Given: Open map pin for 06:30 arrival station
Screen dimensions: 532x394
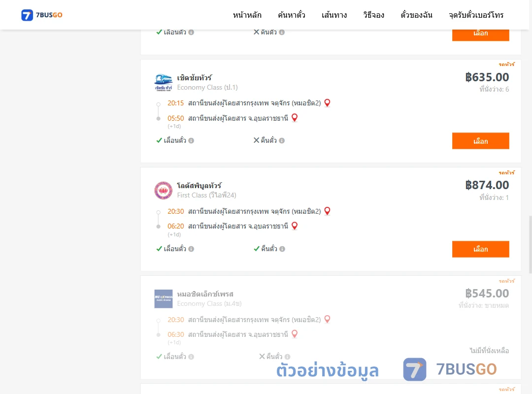Looking at the screenshot, I should click(295, 334).
